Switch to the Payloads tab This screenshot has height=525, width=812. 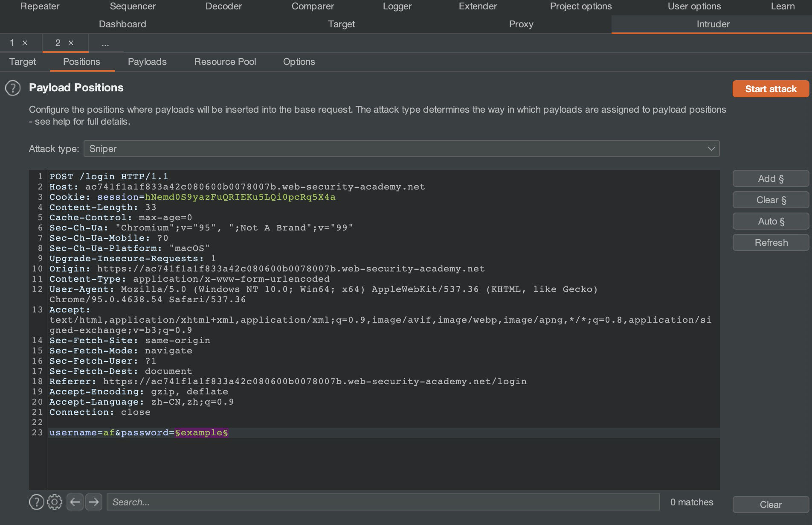147,62
